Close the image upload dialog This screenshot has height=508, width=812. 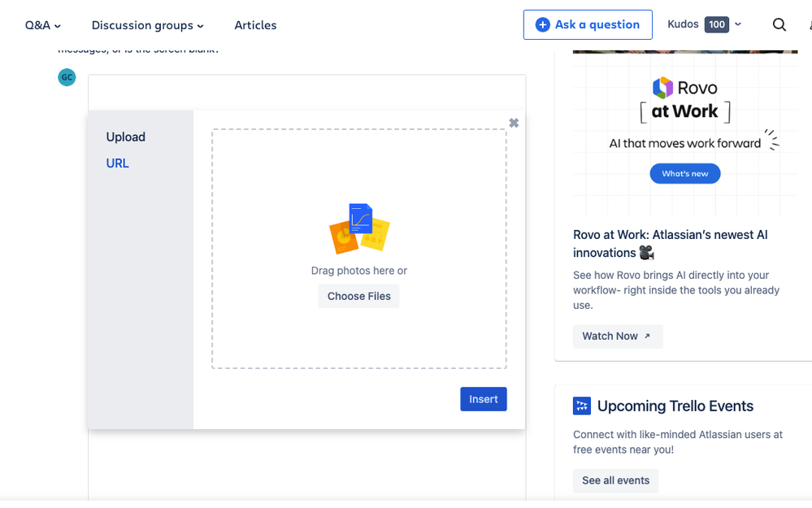coord(514,123)
